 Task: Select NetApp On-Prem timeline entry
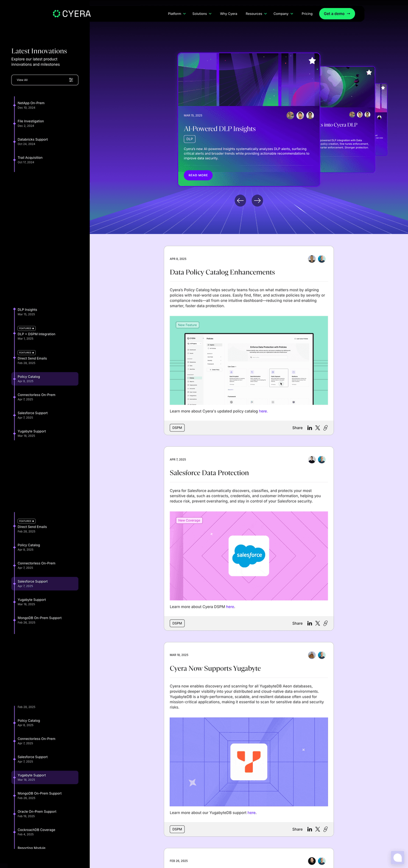(x=31, y=105)
